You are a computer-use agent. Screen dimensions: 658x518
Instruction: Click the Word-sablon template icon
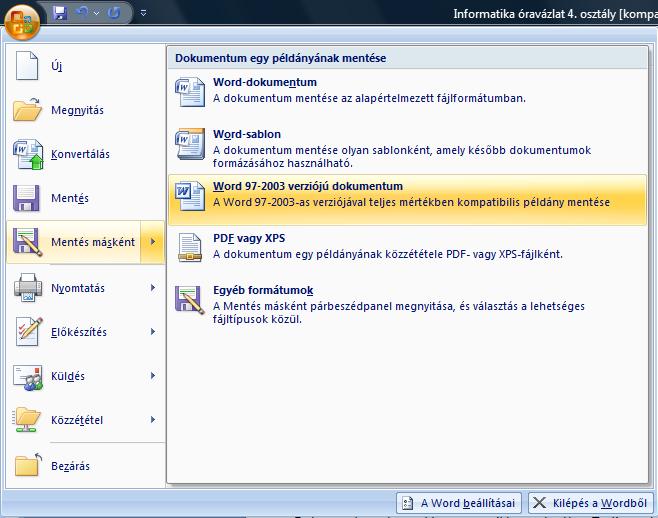190,144
